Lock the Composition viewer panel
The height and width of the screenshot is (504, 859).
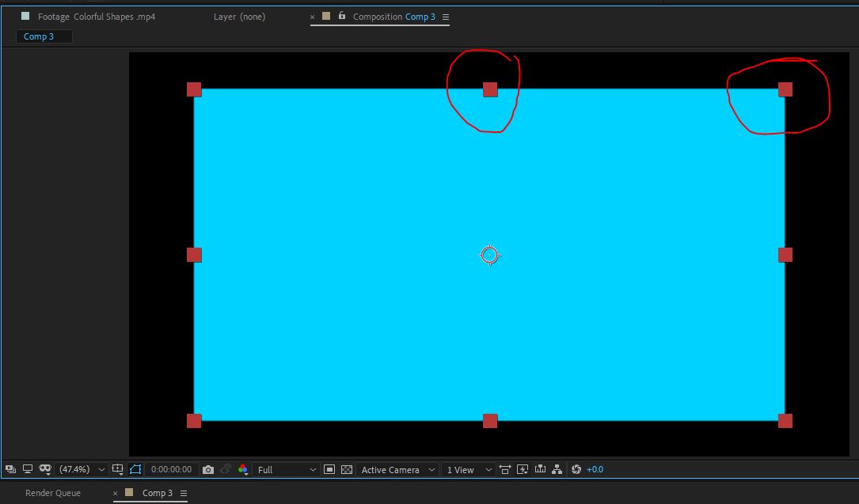point(341,16)
